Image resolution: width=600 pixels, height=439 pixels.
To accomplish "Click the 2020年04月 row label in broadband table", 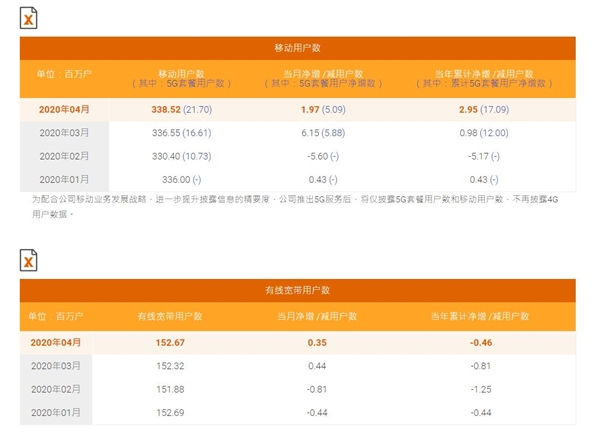I will tap(56, 341).
